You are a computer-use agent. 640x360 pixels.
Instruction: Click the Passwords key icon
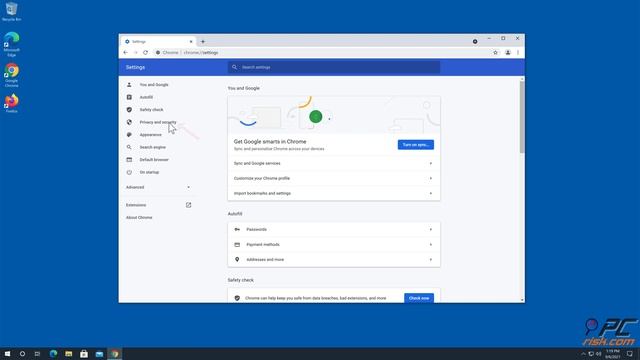pos(237,229)
